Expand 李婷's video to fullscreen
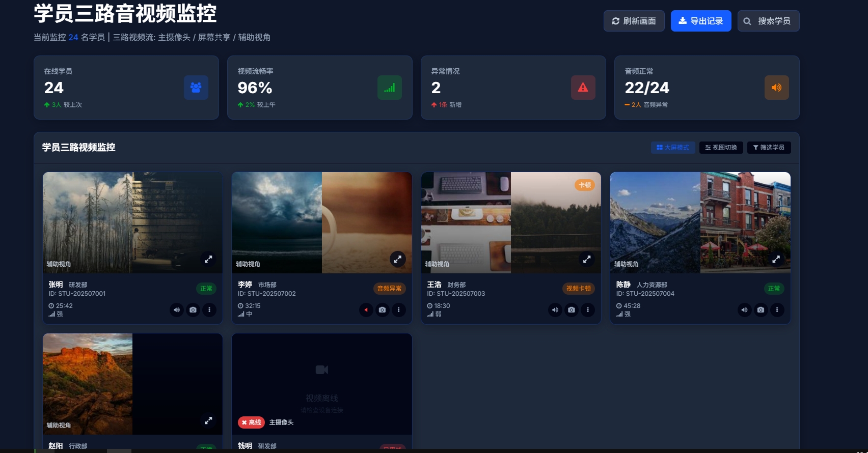868x453 pixels. pyautogui.click(x=398, y=259)
